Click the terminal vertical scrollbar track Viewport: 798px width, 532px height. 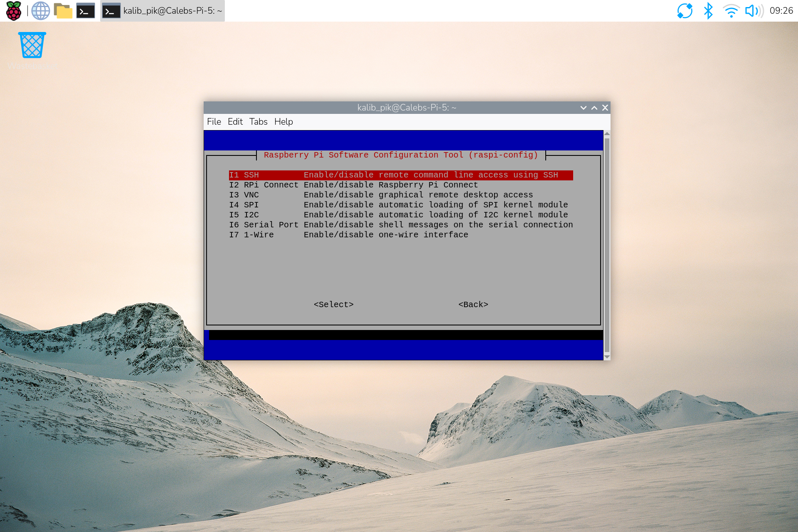coord(607,245)
